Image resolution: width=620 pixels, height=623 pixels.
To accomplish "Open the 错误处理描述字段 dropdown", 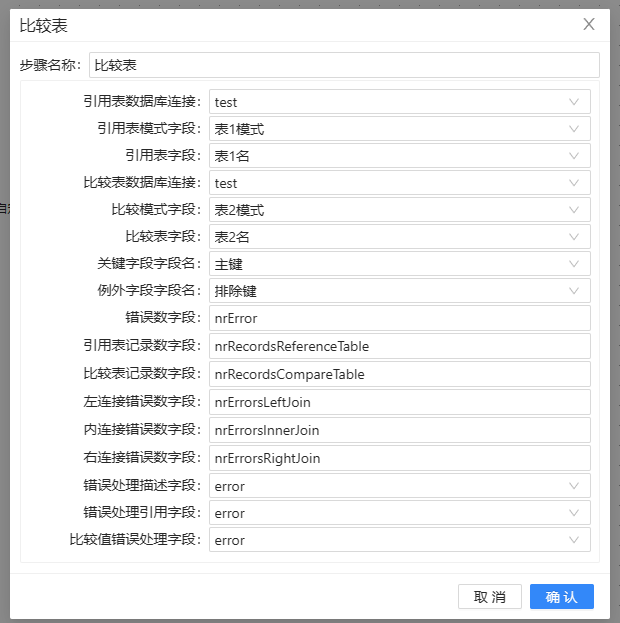I will click(x=399, y=486).
